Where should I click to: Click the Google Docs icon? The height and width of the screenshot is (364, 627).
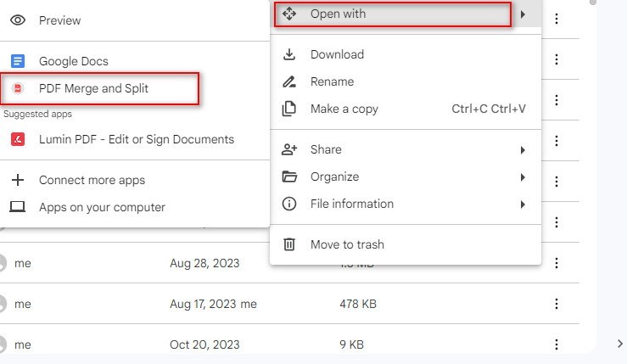[x=18, y=61]
